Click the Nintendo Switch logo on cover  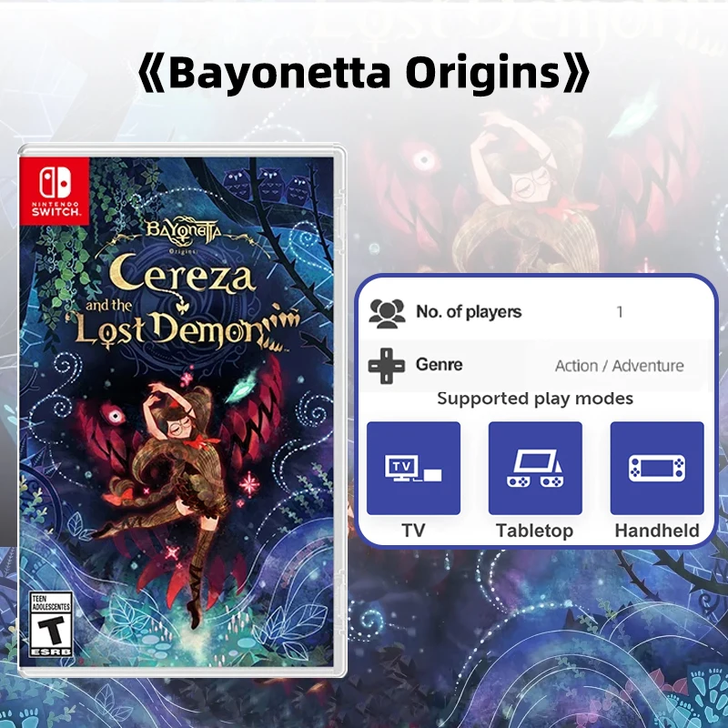pos(55,190)
